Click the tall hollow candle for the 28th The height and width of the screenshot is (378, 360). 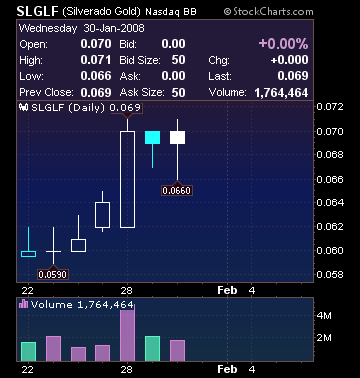(127, 179)
